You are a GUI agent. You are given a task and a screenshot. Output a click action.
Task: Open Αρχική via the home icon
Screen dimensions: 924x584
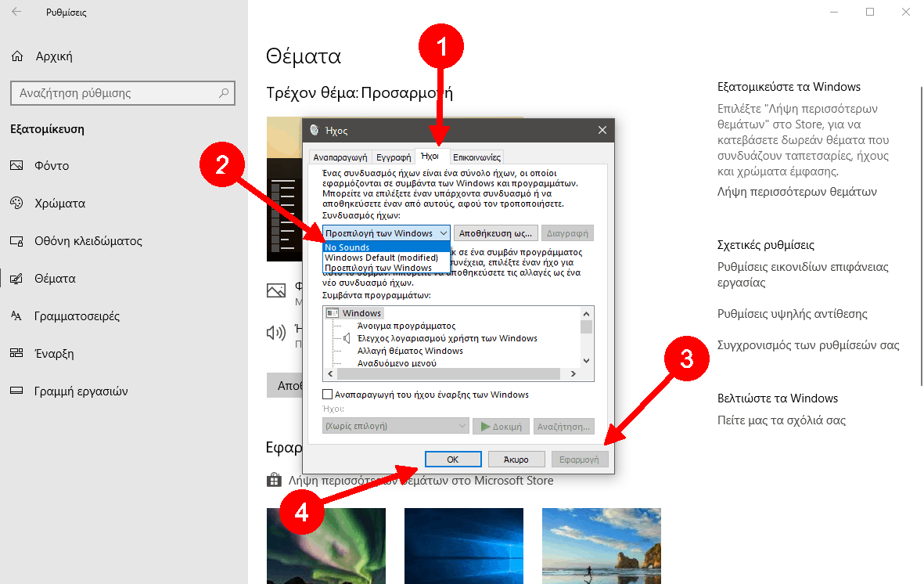coord(17,56)
